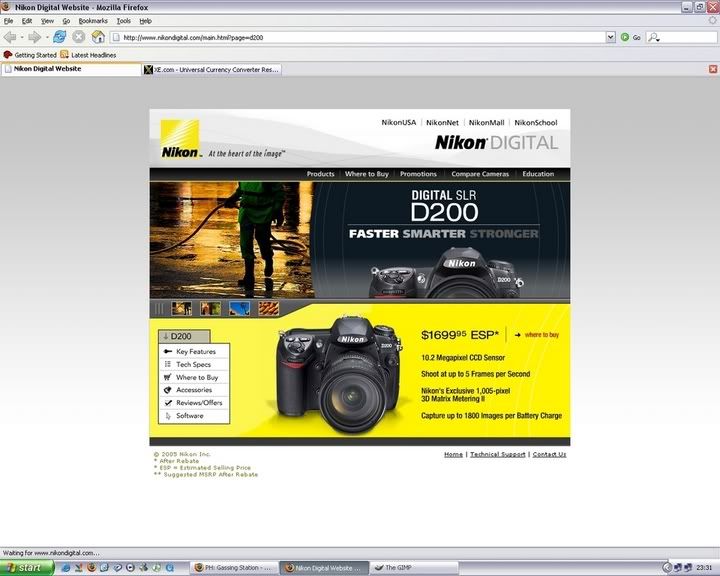Select the first sample photo thumbnail (worker silhouette)
Viewport: 720px width, 576px height.
tap(181, 308)
